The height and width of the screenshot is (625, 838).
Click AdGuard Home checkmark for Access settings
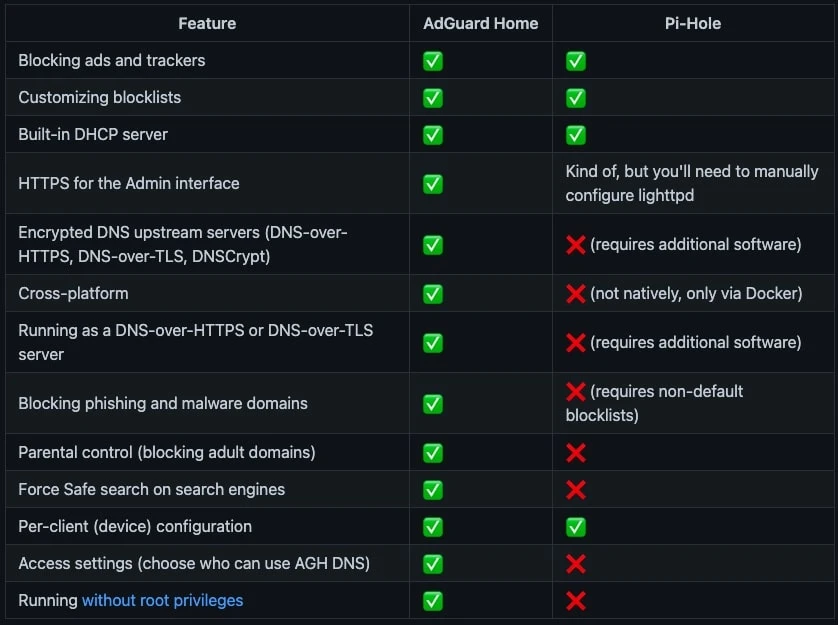(x=433, y=564)
